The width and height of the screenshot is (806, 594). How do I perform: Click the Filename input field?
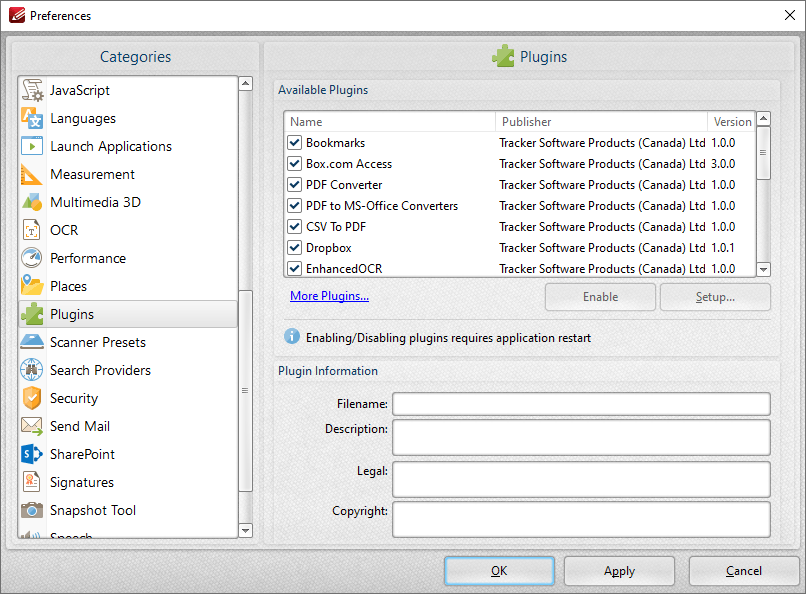pyautogui.click(x=581, y=404)
